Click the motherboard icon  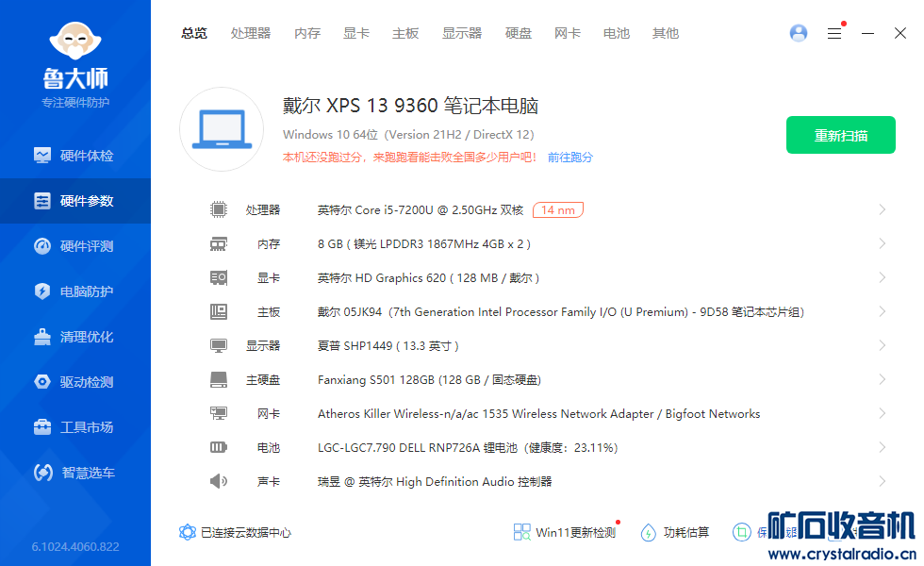point(219,311)
